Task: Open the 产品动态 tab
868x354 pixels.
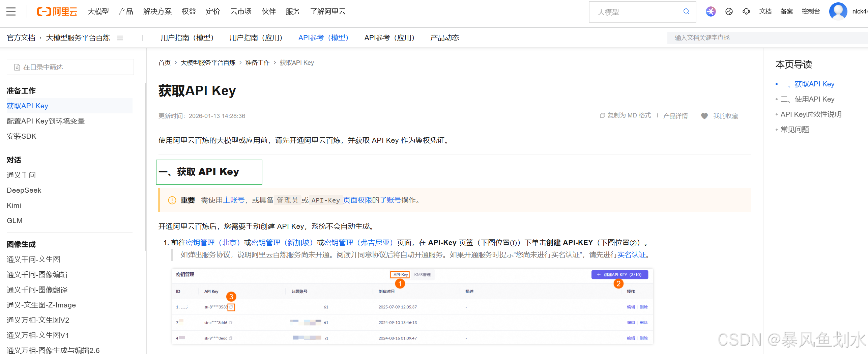Action: click(x=444, y=38)
